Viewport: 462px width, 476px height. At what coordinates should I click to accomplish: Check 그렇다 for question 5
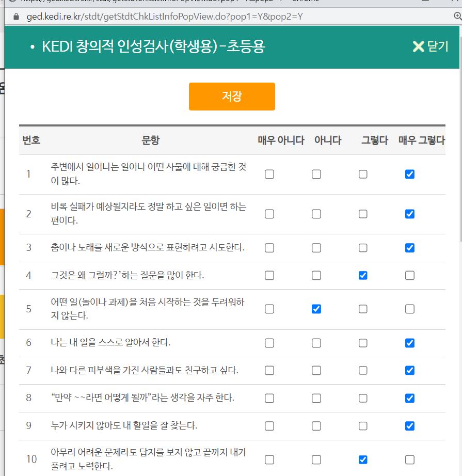click(x=363, y=309)
